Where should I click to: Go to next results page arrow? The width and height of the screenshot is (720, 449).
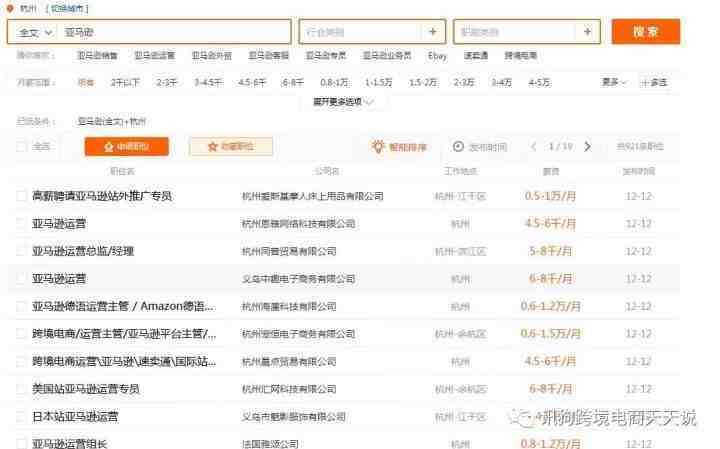click(x=587, y=147)
